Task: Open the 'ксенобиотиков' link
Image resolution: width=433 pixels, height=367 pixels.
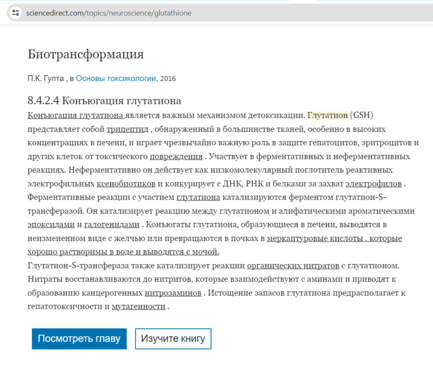Action: pos(126,184)
